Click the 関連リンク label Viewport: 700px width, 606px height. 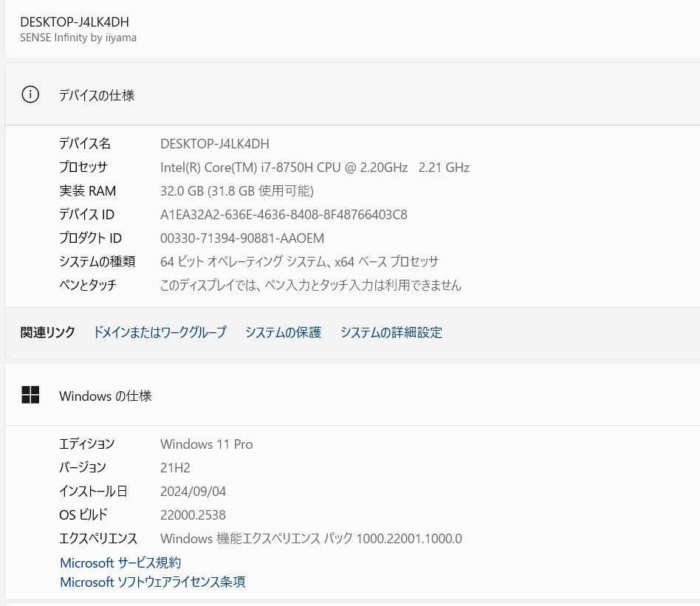coord(48,332)
